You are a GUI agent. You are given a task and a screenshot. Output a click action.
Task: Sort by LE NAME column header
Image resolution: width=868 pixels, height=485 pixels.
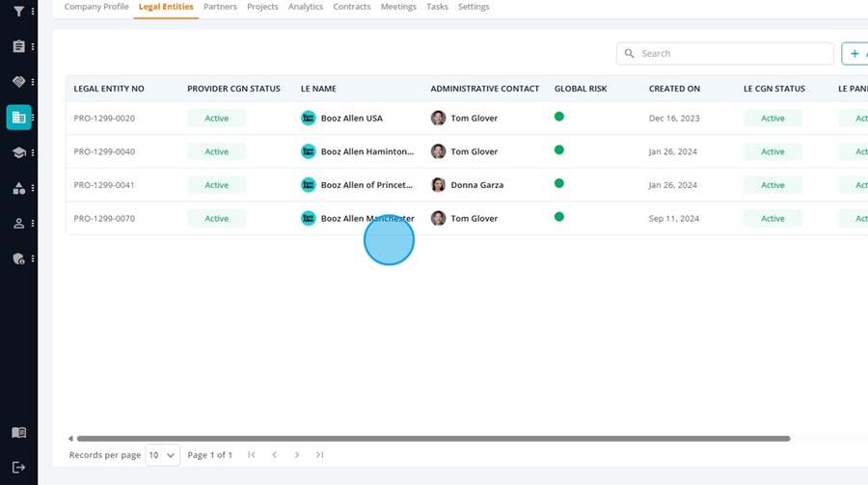pos(318,89)
